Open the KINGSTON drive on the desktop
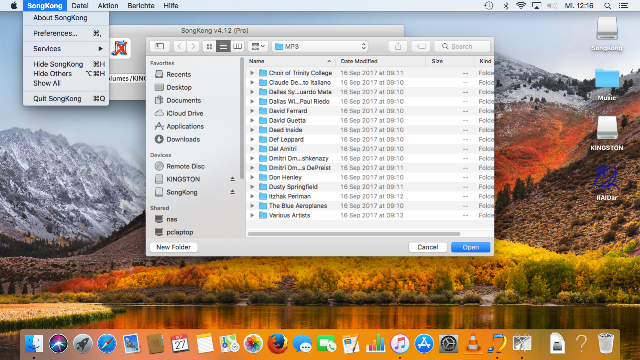This screenshot has width=640, height=360. coord(607,133)
